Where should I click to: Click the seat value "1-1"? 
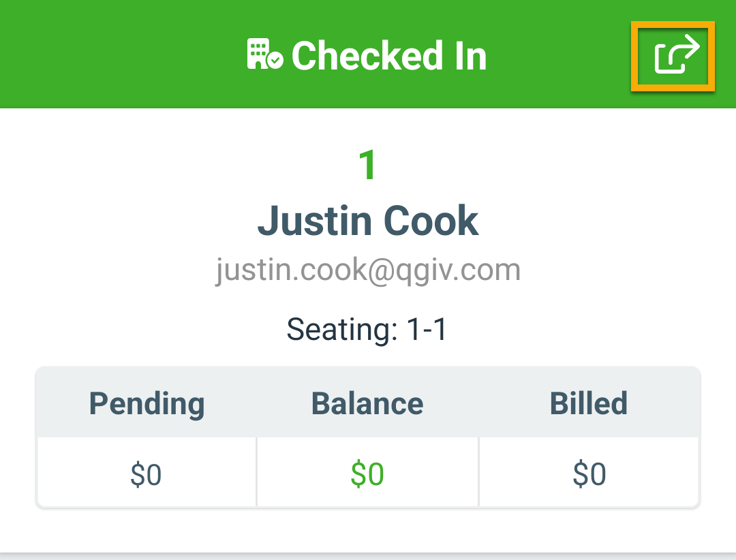click(x=426, y=328)
